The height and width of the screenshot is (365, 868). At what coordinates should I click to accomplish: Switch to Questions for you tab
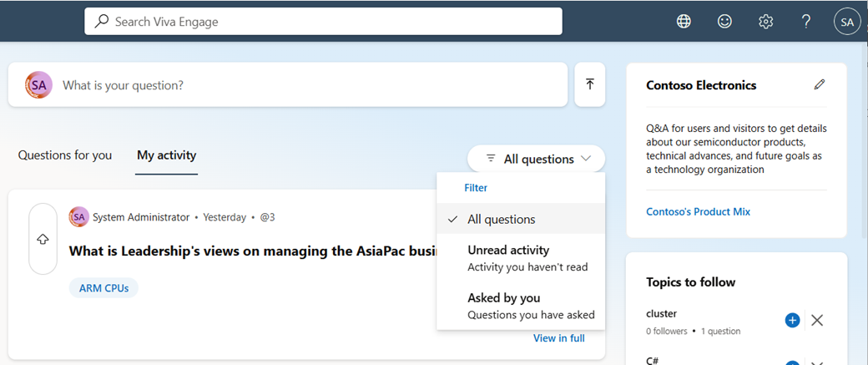click(65, 155)
